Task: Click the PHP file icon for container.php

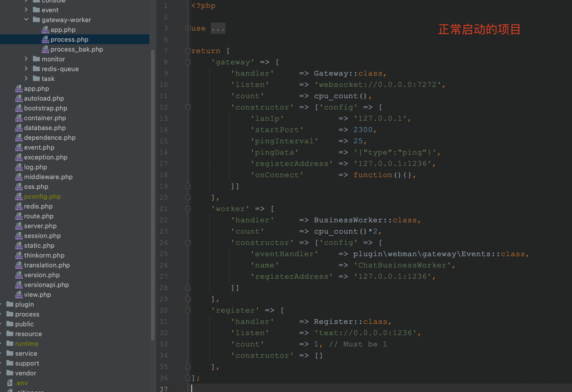Action: tap(19, 118)
